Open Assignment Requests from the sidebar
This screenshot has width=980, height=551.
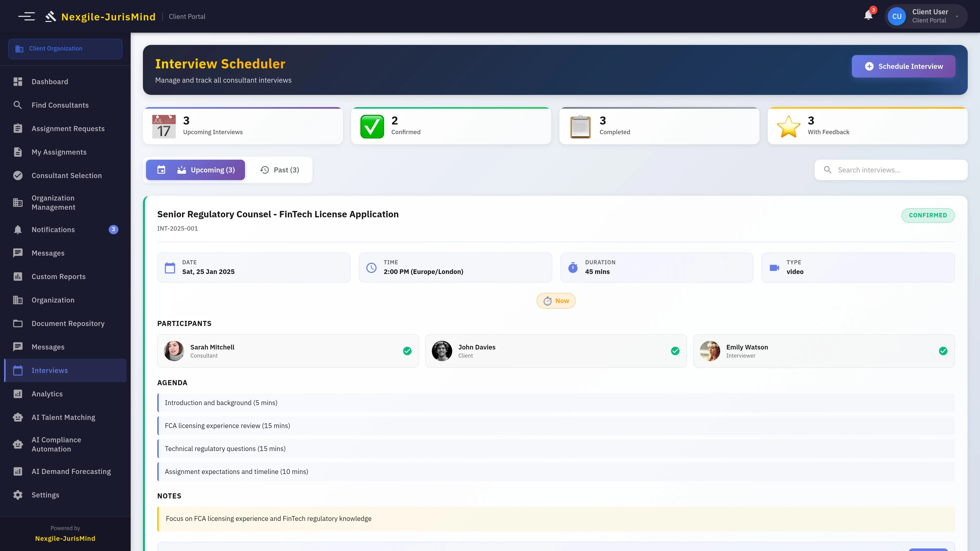68,129
